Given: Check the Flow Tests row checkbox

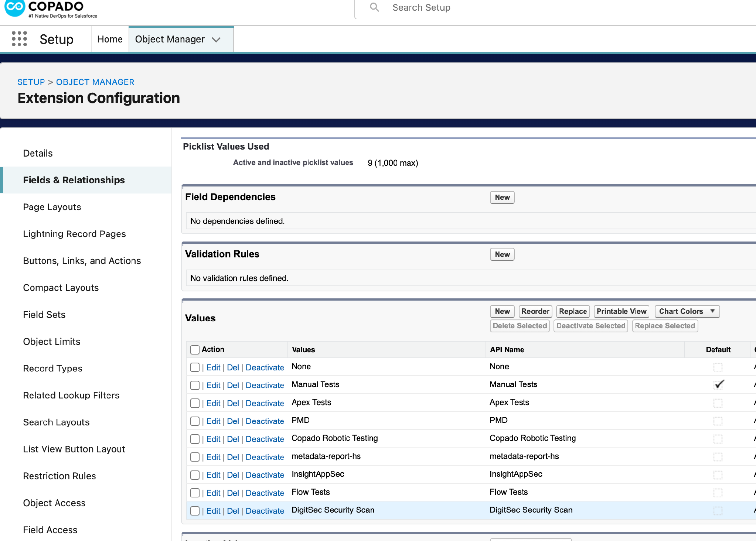Looking at the screenshot, I should point(195,493).
